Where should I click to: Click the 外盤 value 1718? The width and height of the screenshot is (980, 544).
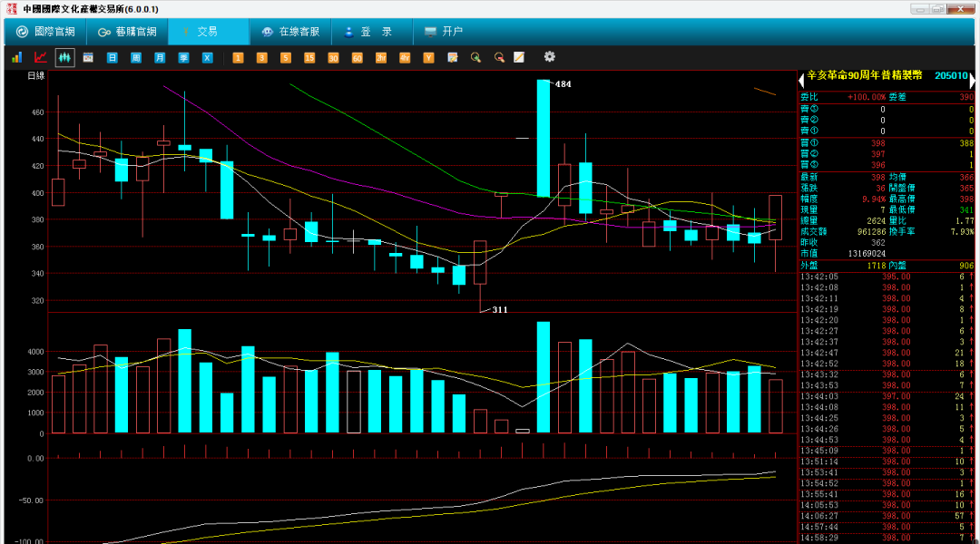click(877, 266)
